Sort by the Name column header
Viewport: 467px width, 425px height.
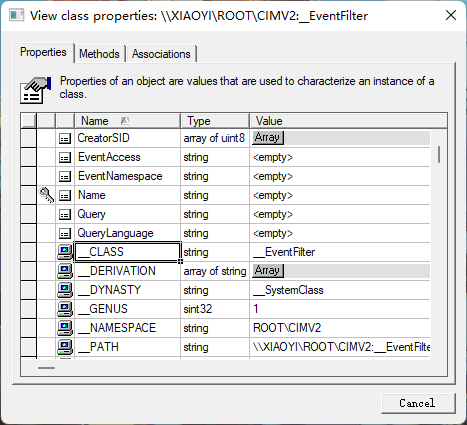[x=127, y=121]
